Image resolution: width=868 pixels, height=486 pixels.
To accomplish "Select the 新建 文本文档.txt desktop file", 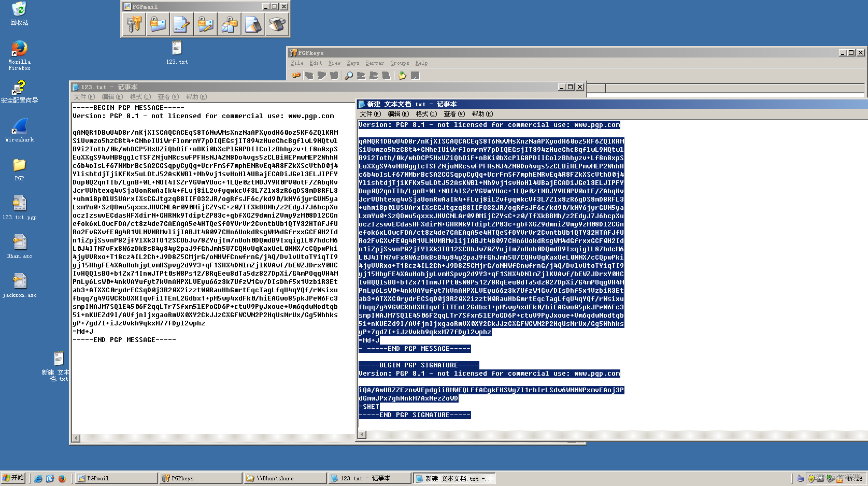I will [58, 366].
